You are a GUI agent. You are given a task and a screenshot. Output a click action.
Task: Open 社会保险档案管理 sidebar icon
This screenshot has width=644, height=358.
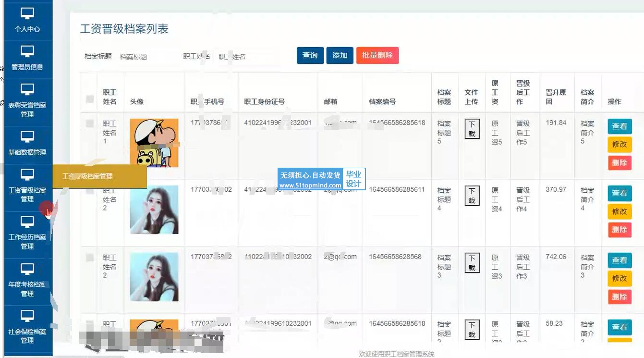point(27,316)
